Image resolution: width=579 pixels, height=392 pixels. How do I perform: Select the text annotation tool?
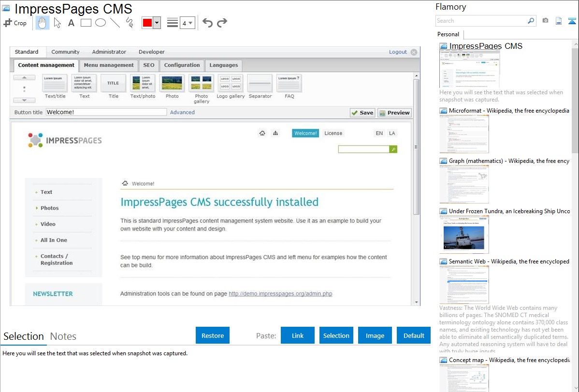click(71, 23)
